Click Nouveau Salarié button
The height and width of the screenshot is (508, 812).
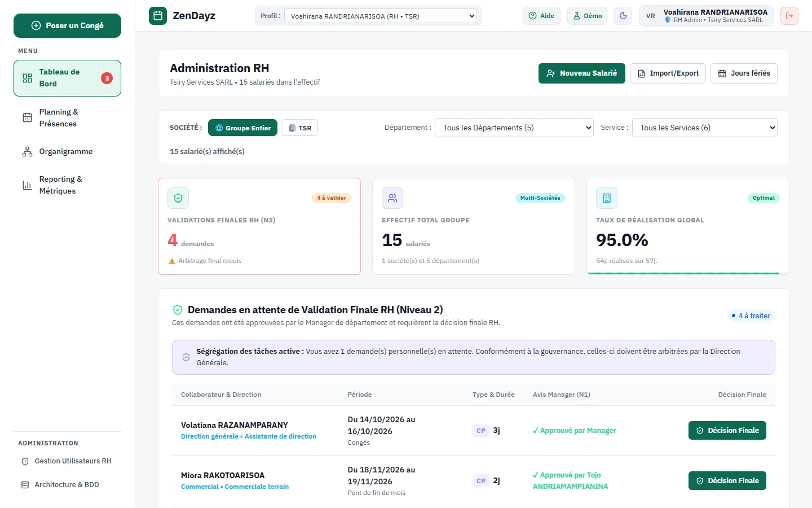point(582,73)
